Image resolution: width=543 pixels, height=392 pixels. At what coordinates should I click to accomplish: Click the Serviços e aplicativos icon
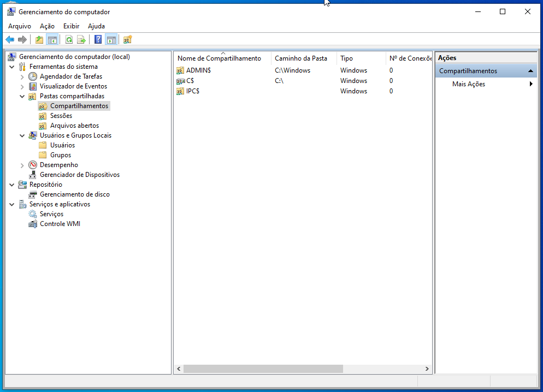pos(22,204)
